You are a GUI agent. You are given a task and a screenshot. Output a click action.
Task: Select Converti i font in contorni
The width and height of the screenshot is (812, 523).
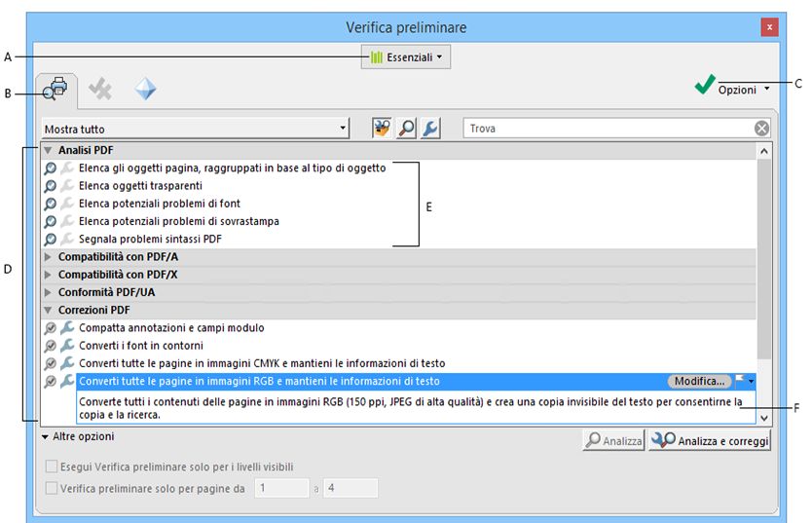pos(141,346)
